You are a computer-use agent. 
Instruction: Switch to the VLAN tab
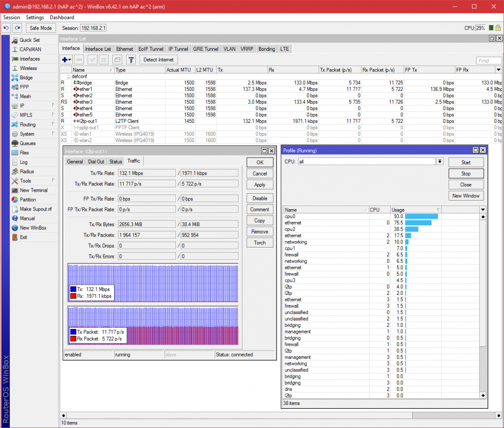(229, 49)
